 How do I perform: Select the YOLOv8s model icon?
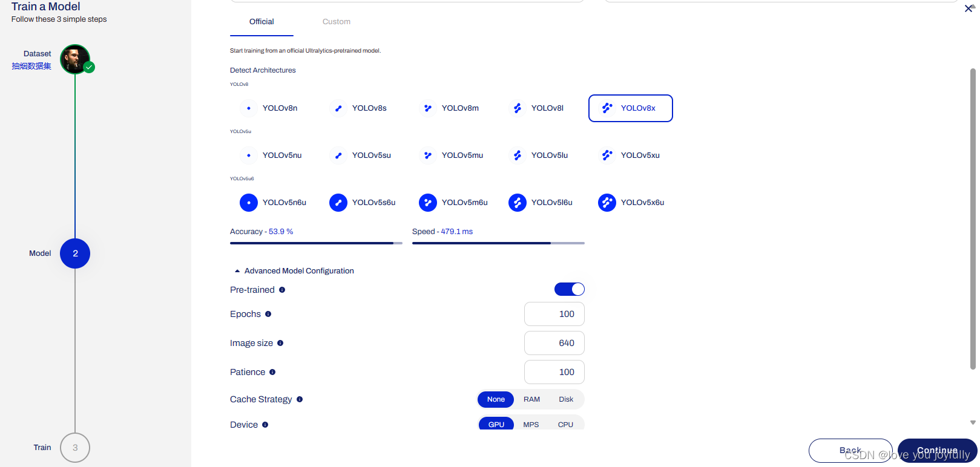[338, 108]
